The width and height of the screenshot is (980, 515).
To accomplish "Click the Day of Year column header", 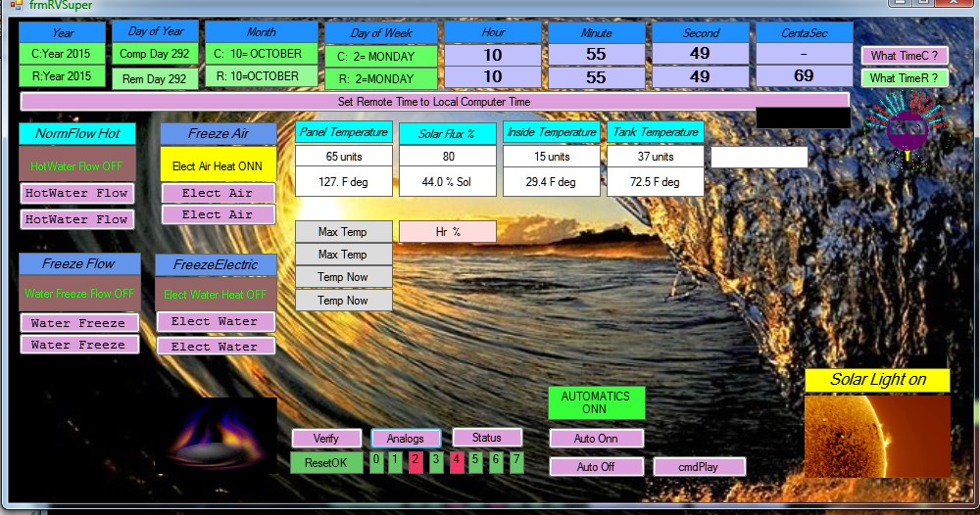I will (x=155, y=31).
